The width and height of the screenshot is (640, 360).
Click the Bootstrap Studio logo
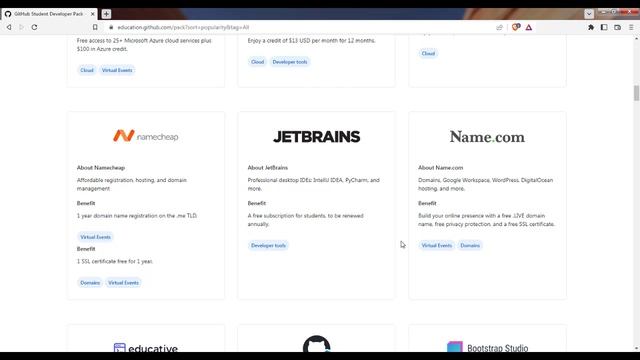[x=487, y=347]
